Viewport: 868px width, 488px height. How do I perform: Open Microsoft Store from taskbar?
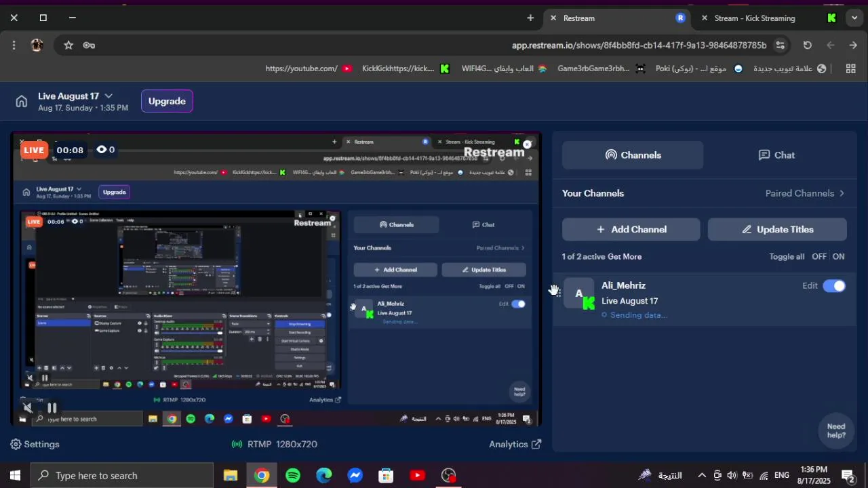(x=386, y=476)
